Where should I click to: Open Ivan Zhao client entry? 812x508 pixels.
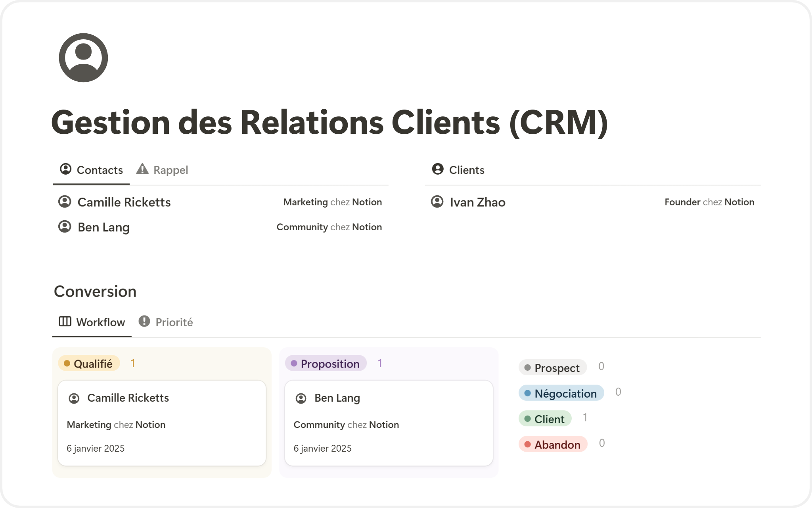(477, 202)
